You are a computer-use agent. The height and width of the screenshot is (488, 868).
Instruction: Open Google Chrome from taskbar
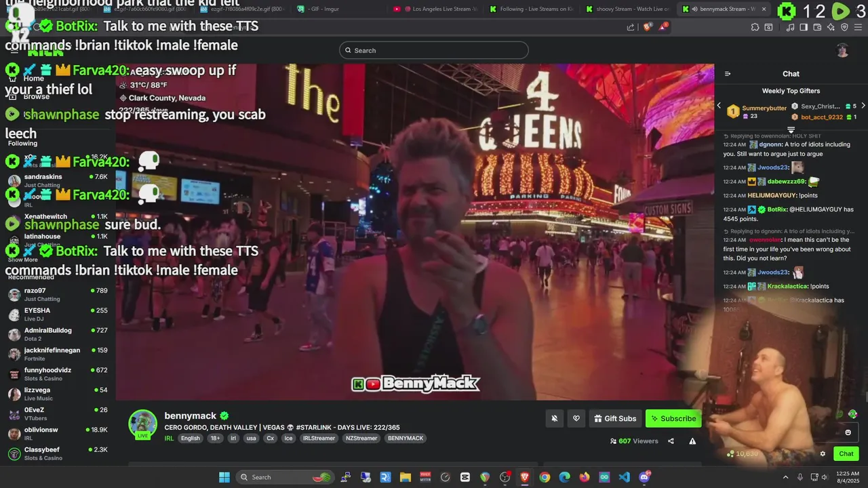(545, 477)
